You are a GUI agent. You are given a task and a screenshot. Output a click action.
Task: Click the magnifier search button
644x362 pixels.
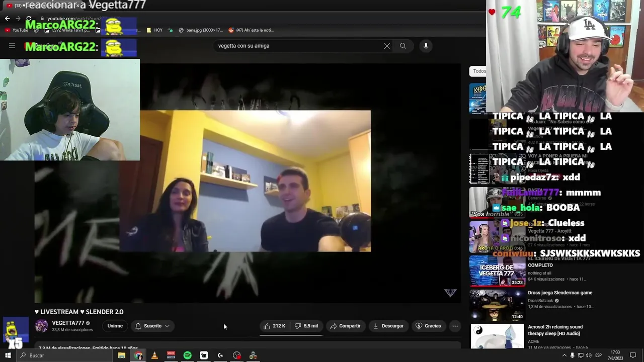click(x=403, y=46)
